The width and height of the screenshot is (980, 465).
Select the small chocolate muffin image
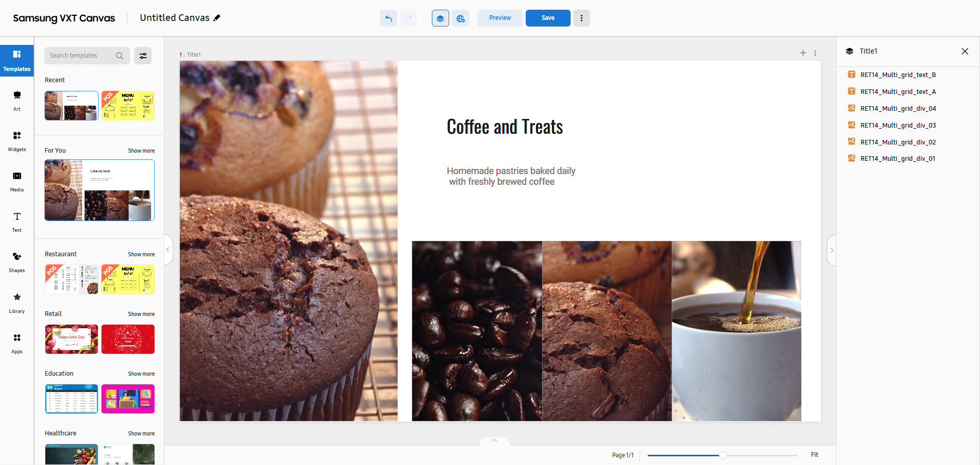(x=607, y=331)
